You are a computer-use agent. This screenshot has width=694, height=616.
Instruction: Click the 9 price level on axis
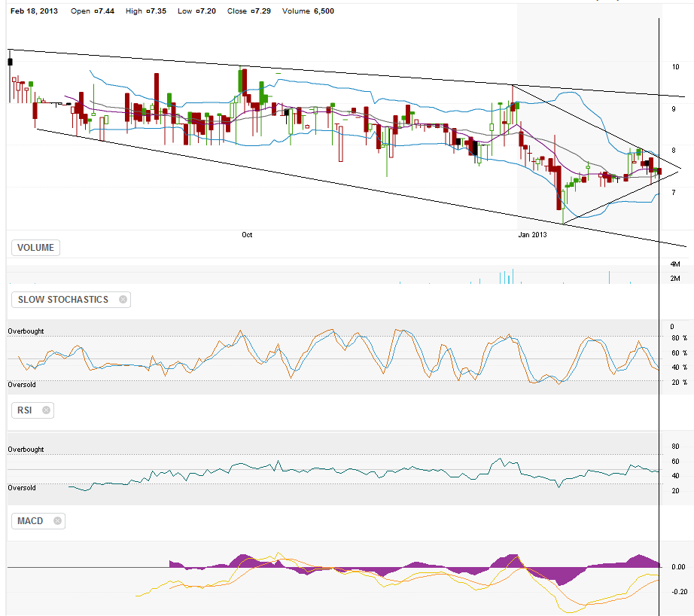(674, 108)
